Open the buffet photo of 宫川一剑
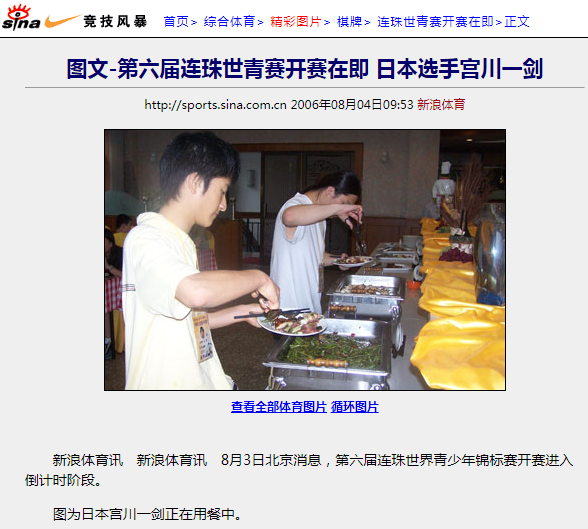588x529 pixels. tap(305, 260)
